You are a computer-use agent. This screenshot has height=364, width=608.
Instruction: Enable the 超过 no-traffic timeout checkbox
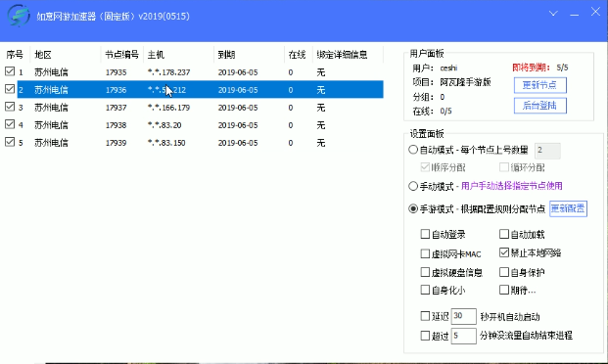click(425, 336)
